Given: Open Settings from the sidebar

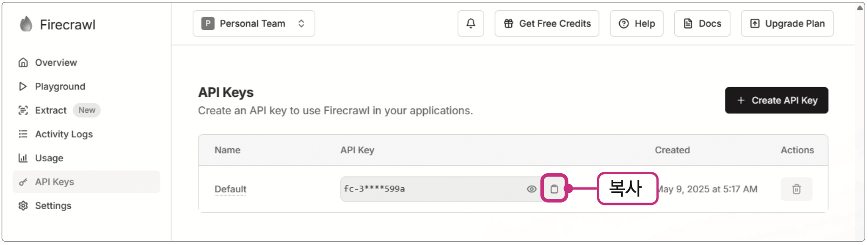Looking at the screenshot, I should 53,205.
